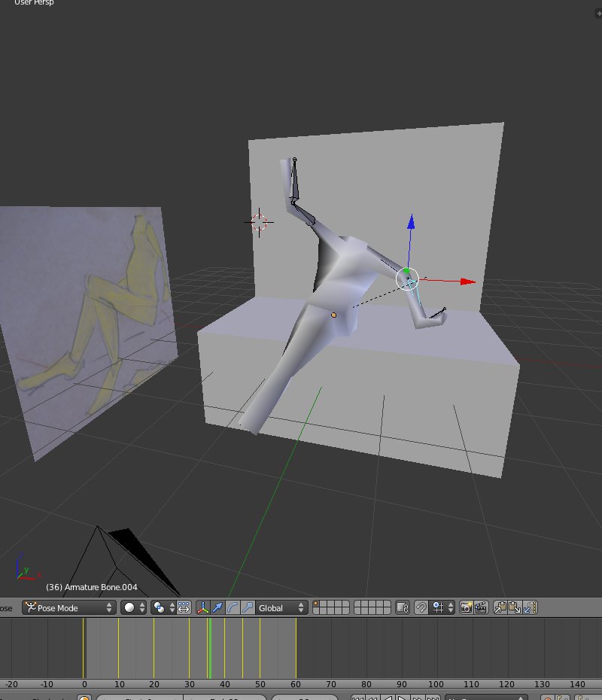This screenshot has width=602, height=700.
Task: Open the snap element type selector
Action: [441, 607]
